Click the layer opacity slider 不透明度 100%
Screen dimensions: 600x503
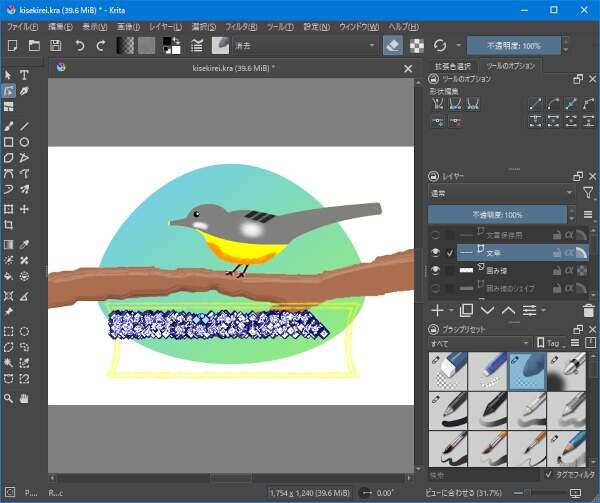pyautogui.click(x=497, y=215)
